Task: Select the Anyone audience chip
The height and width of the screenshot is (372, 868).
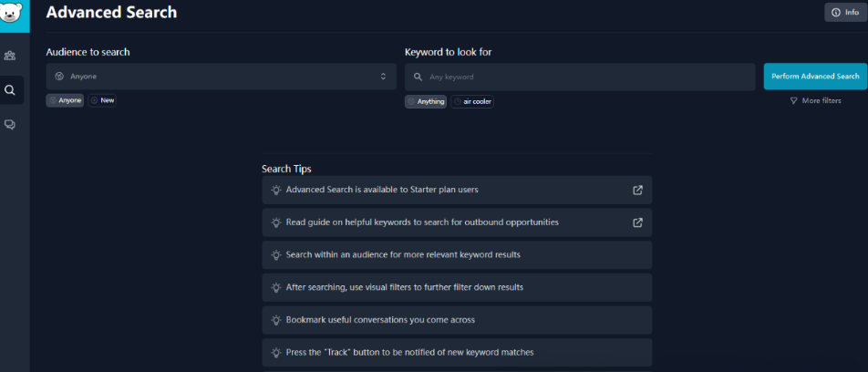Action: (66, 100)
